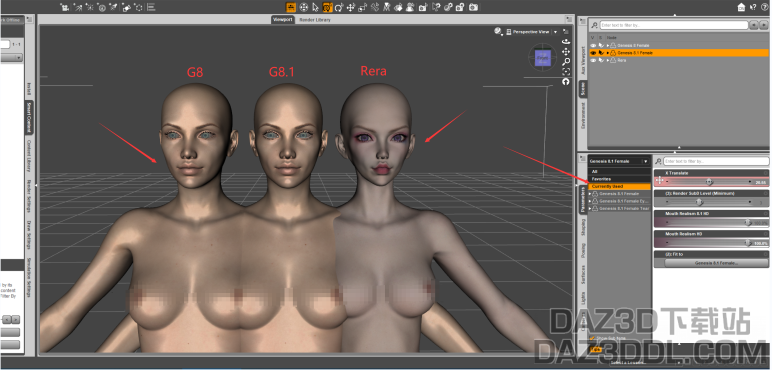The height and width of the screenshot is (370, 772).
Task: Activate the highlighted Universal tool icon
Action: [x=327, y=7]
